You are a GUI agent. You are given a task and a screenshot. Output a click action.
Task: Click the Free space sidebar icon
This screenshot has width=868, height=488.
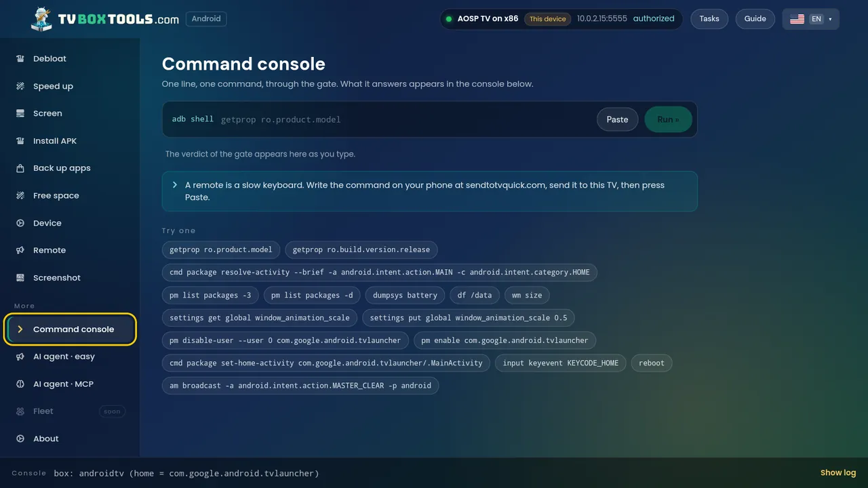20,195
